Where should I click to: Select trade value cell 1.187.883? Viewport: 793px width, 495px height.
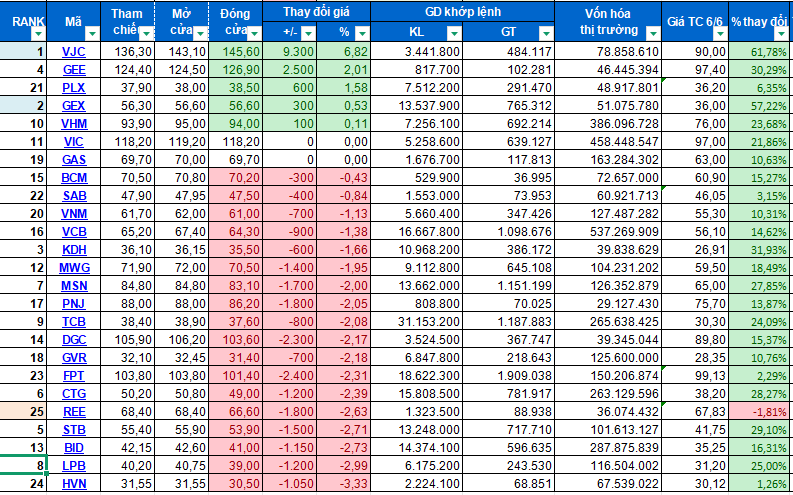tap(508, 322)
